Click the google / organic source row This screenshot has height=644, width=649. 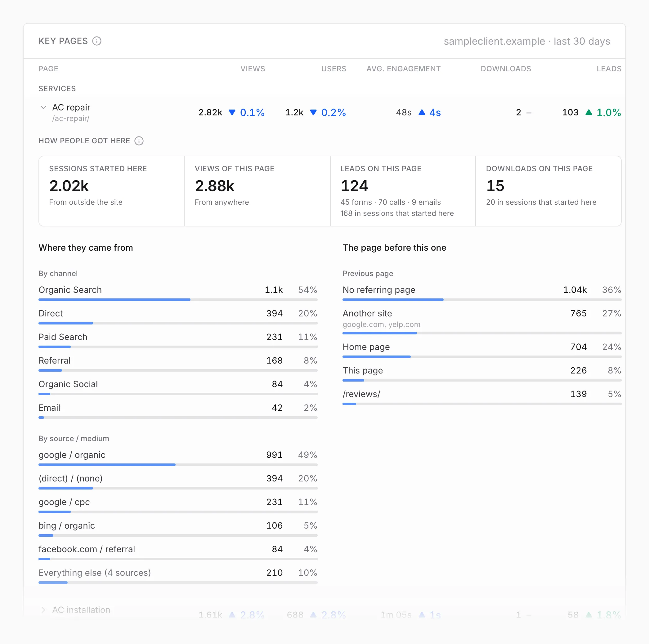tap(178, 458)
